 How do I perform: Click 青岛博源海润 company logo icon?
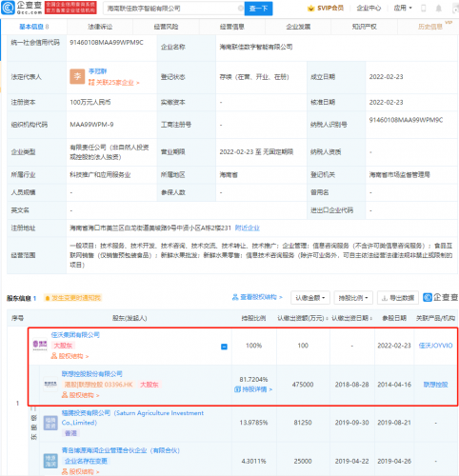50,461
